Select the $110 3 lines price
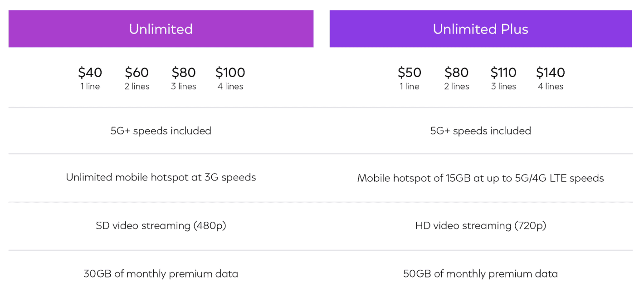 click(x=503, y=73)
